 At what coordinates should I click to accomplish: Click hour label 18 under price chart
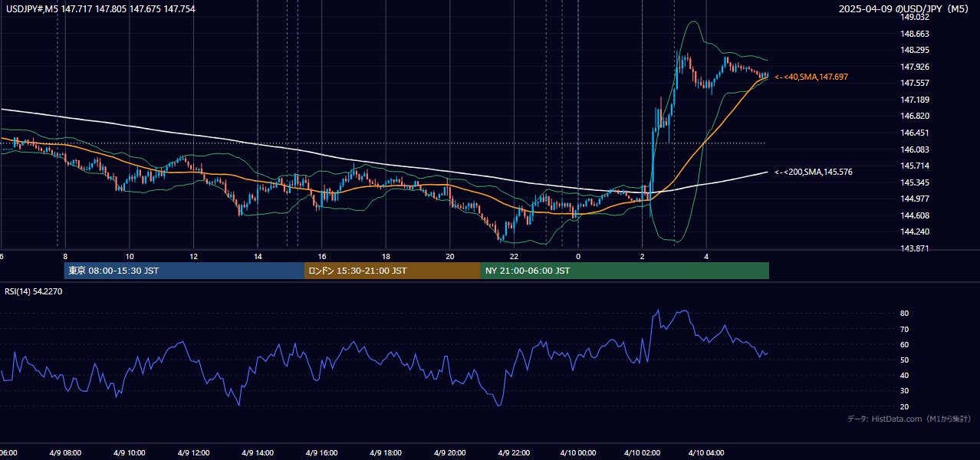pyautogui.click(x=386, y=256)
